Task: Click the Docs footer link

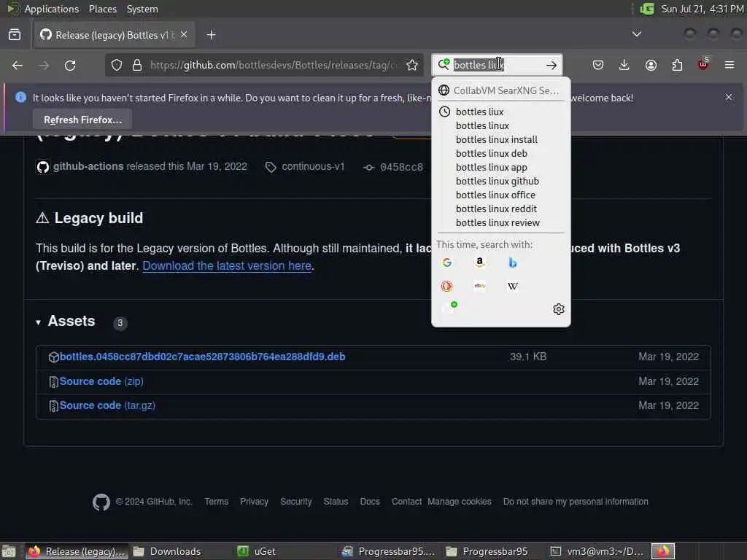Action: click(x=370, y=502)
